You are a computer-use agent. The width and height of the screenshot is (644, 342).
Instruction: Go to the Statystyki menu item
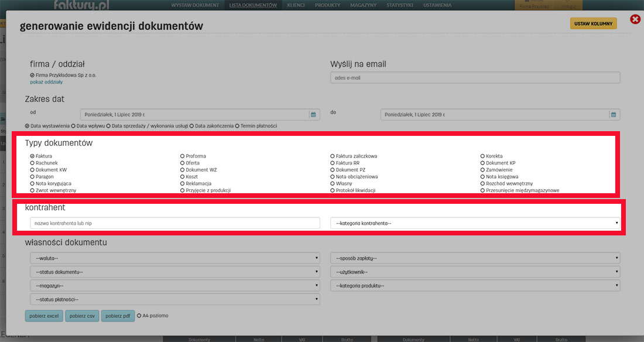400,5
